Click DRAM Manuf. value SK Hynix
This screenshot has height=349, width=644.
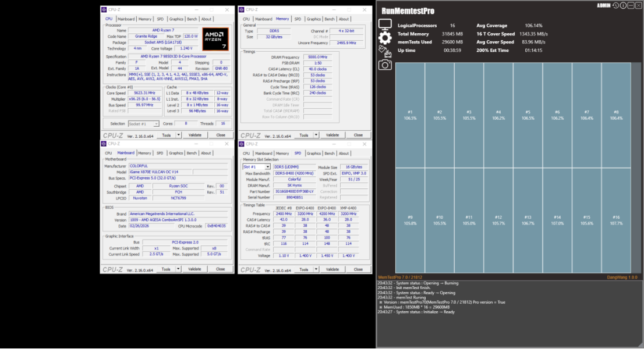pos(294,186)
